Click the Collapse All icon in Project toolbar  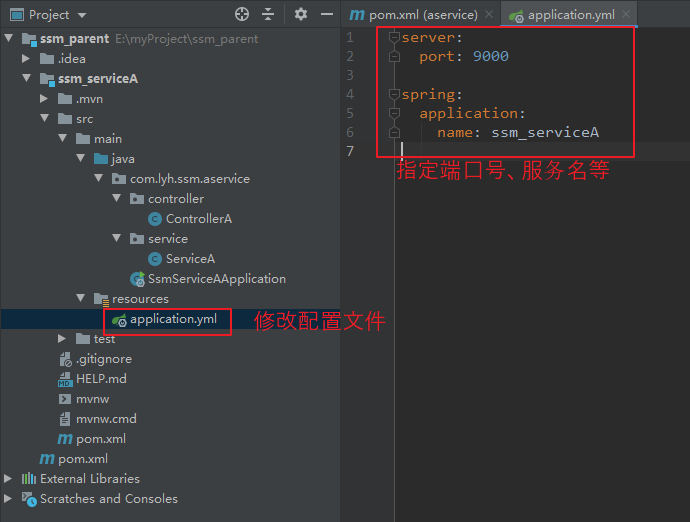[x=268, y=15]
